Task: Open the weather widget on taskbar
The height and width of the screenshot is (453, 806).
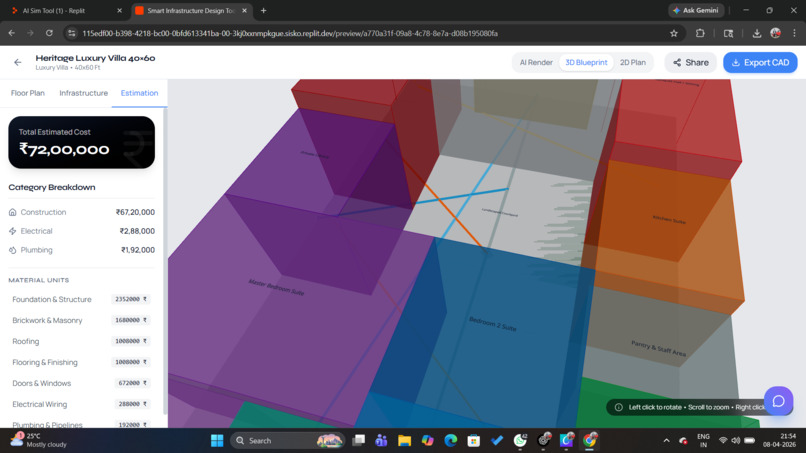Action: coord(39,440)
